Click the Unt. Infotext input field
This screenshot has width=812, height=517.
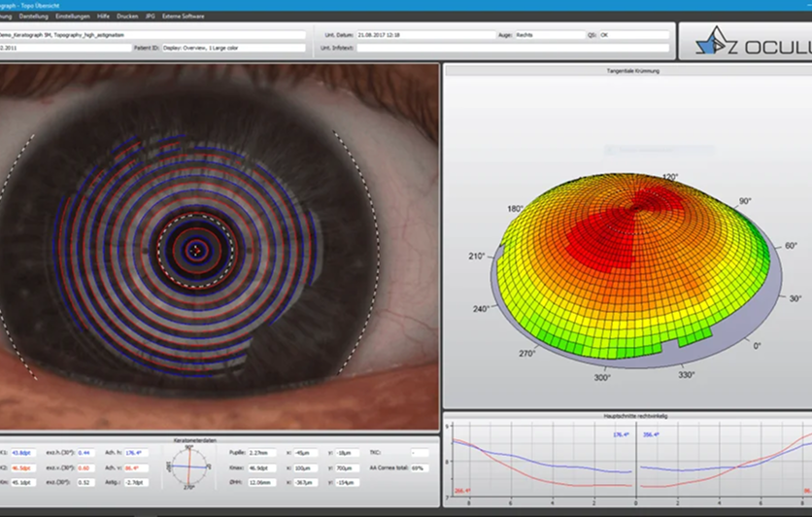(513, 48)
